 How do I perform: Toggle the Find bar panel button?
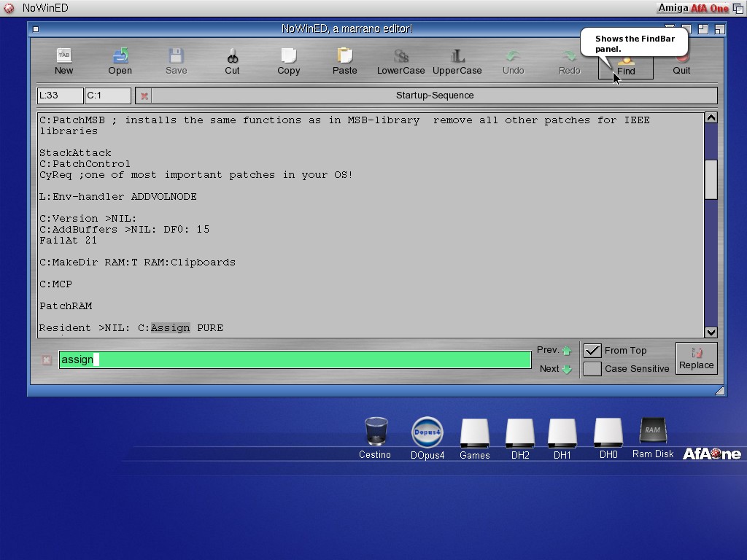[626, 66]
